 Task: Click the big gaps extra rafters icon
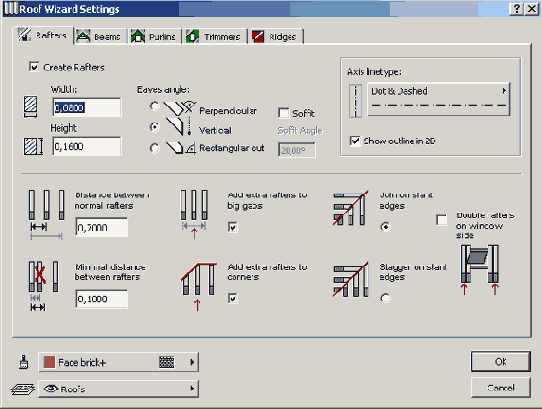(194, 214)
